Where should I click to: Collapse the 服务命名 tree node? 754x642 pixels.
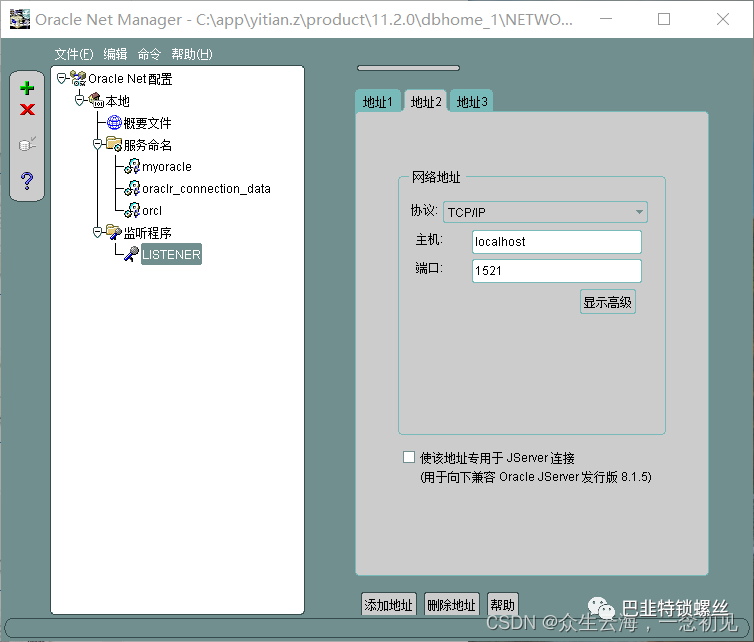[98, 144]
